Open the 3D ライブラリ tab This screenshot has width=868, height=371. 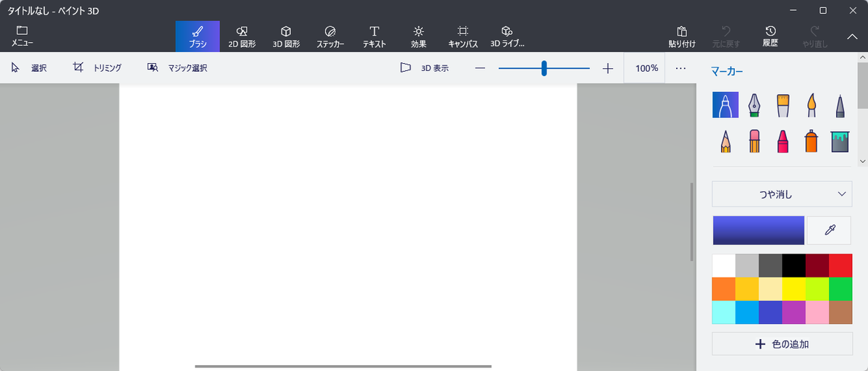(x=507, y=36)
